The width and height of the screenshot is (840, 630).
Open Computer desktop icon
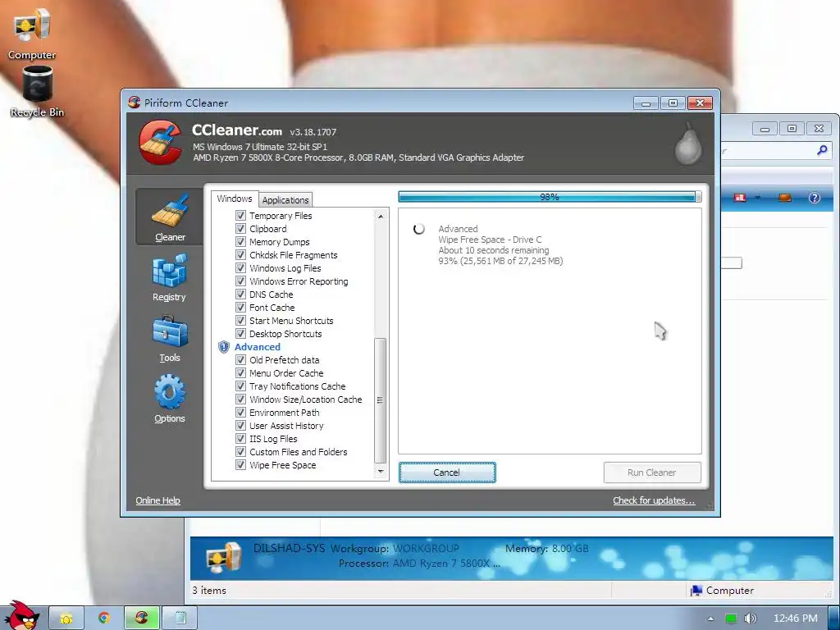(32, 33)
